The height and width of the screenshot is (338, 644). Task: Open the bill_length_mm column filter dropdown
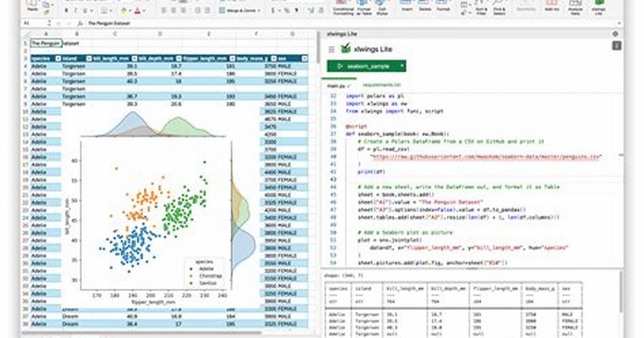tap(134, 59)
